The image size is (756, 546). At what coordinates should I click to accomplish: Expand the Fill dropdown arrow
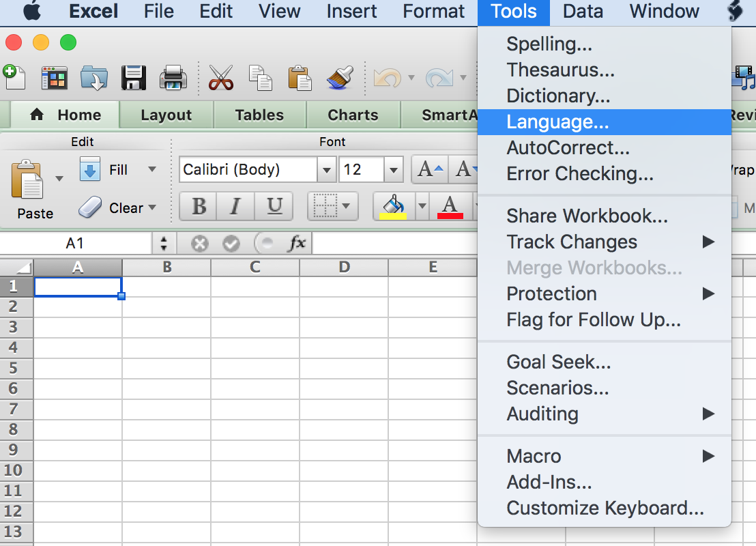click(152, 169)
